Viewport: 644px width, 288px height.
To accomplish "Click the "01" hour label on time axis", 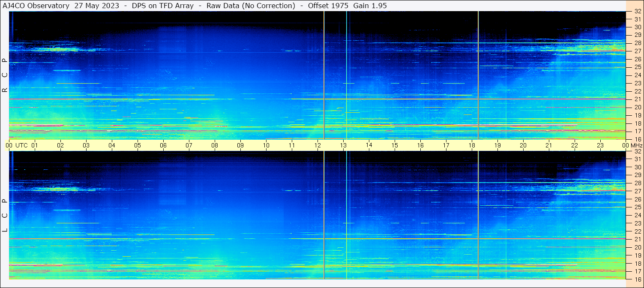I will click(x=35, y=145).
